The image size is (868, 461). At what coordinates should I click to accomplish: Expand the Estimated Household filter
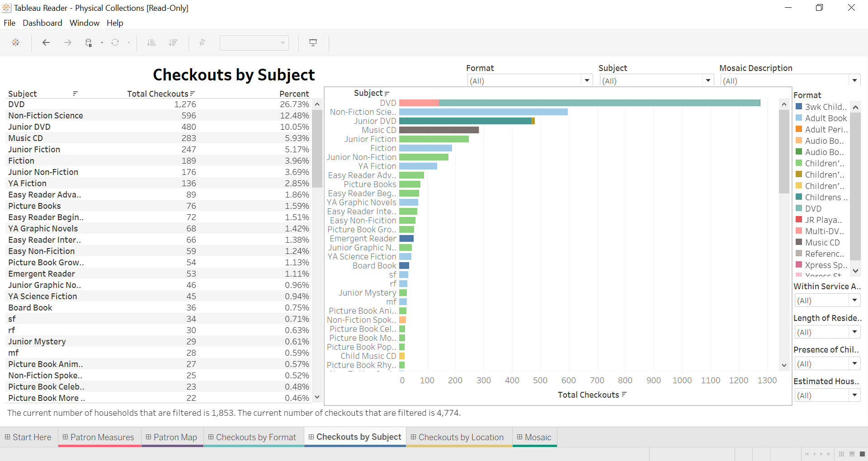(x=854, y=395)
